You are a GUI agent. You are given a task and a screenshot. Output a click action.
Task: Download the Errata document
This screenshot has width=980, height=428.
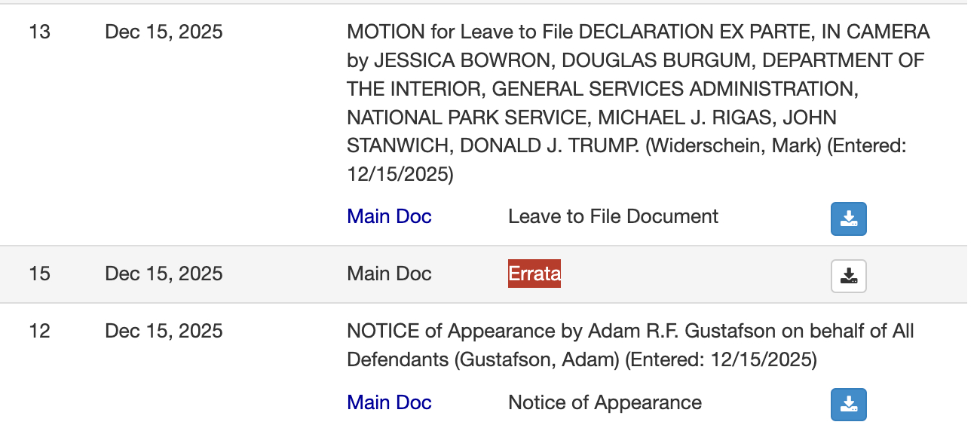pyautogui.click(x=848, y=276)
